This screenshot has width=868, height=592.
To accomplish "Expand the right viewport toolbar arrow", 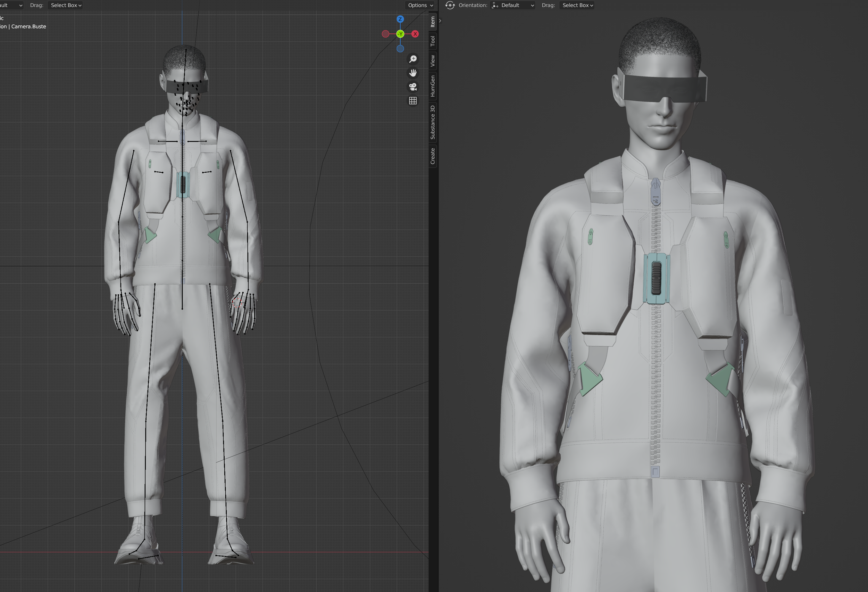I will click(440, 20).
